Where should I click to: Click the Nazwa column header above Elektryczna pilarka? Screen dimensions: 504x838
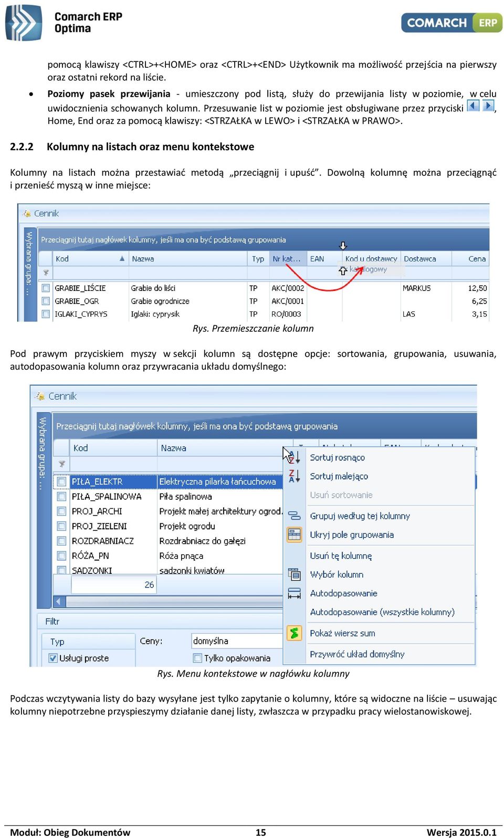[220, 448]
